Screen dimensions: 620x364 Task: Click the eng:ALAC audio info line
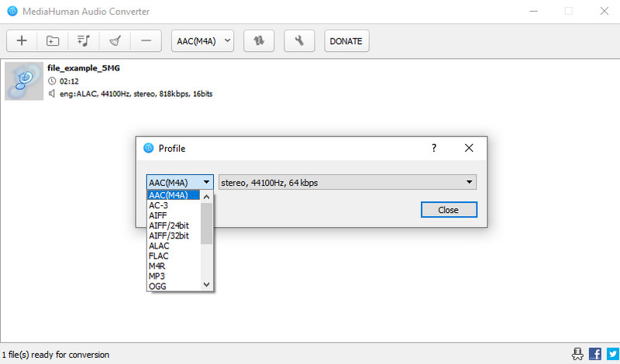(136, 94)
